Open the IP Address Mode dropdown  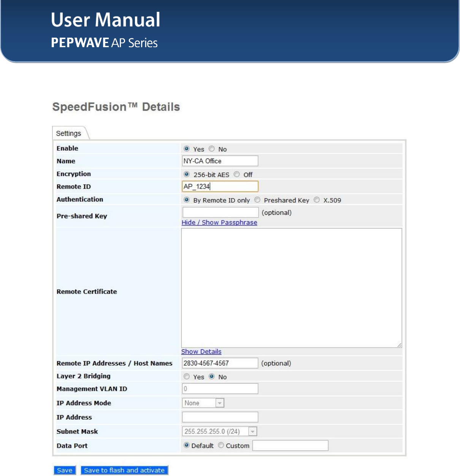click(x=203, y=403)
